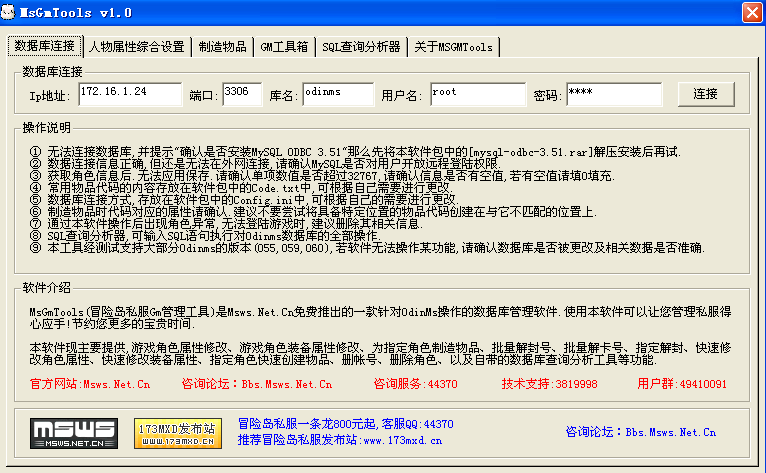This screenshot has height=473, width=766.
Task: Click the MsGmTools app icon in title bar
Action: (x=8, y=12)
